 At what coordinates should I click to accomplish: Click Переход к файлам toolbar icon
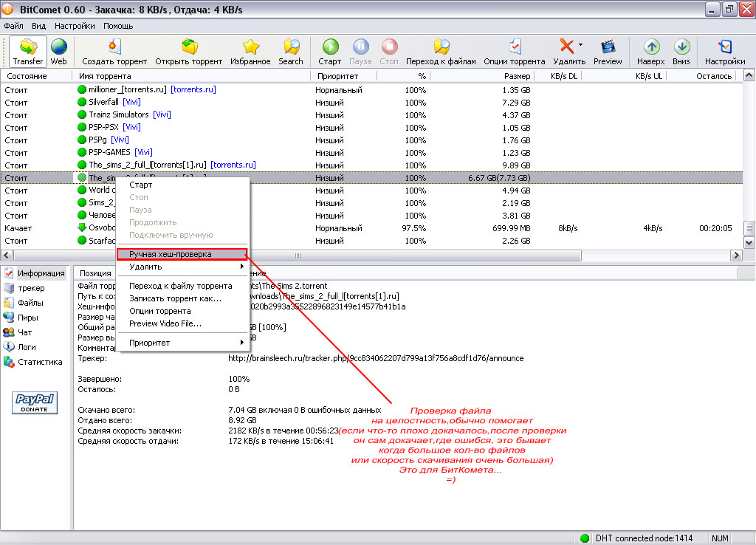point(441,51)
